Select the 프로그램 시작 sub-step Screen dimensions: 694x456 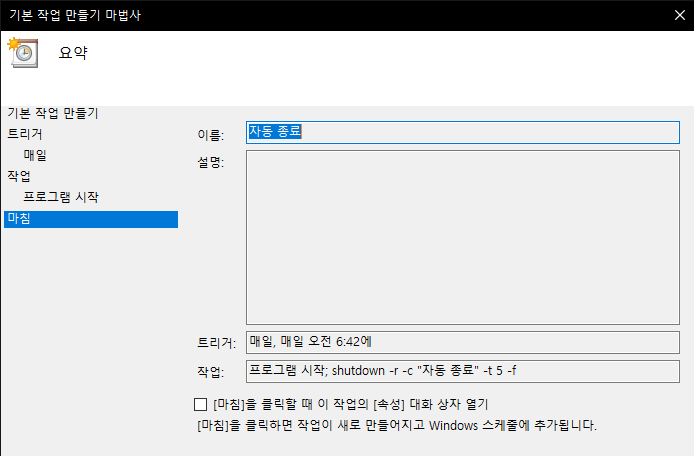click(61, 197)
